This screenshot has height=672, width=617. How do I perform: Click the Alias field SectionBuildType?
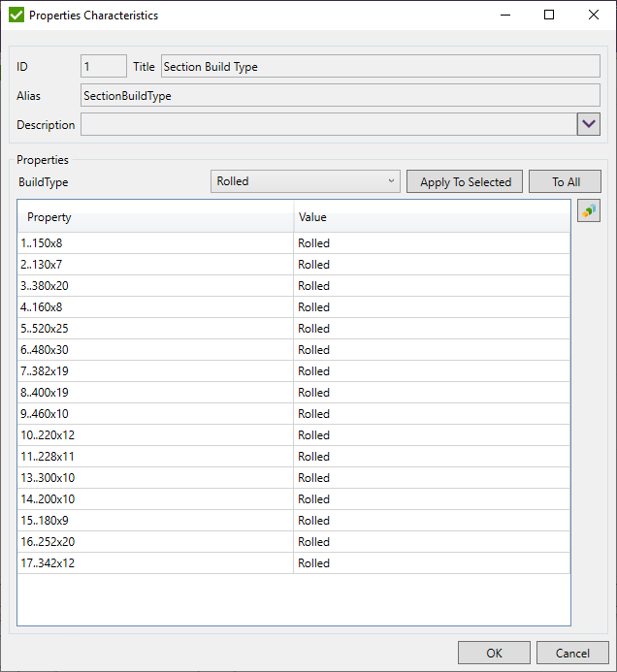[340, 96]
